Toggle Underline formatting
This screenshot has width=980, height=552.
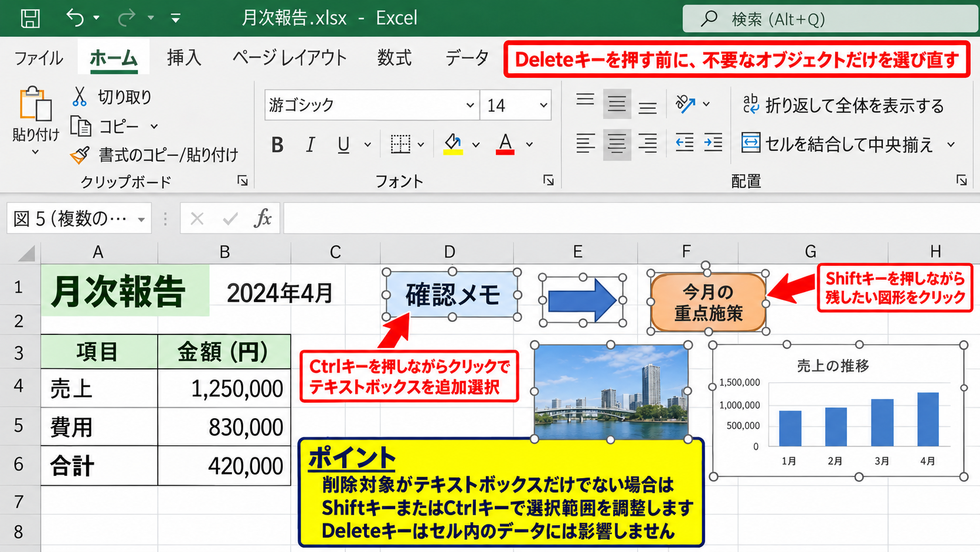point(344,144)
